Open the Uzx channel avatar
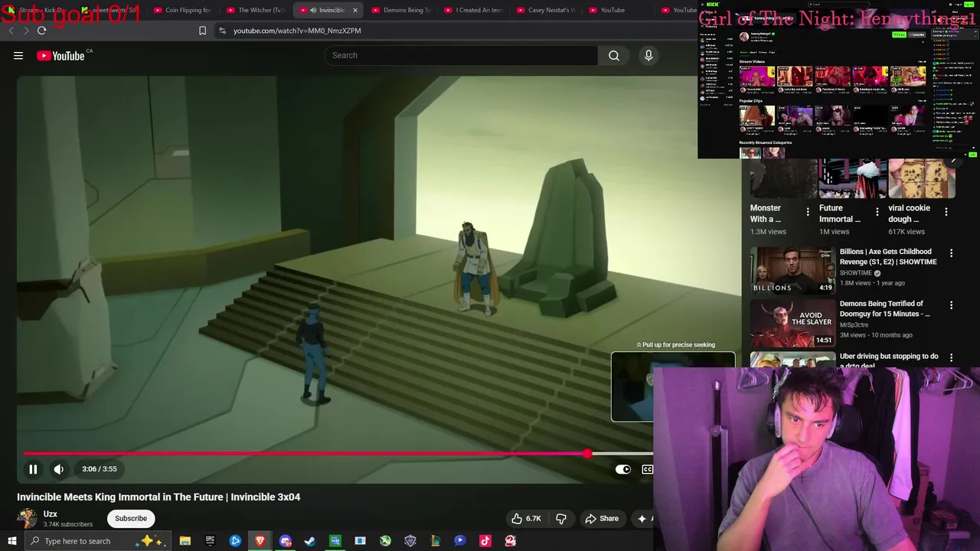The width and height of the screenshot is (980, 551). pos(27,518)
